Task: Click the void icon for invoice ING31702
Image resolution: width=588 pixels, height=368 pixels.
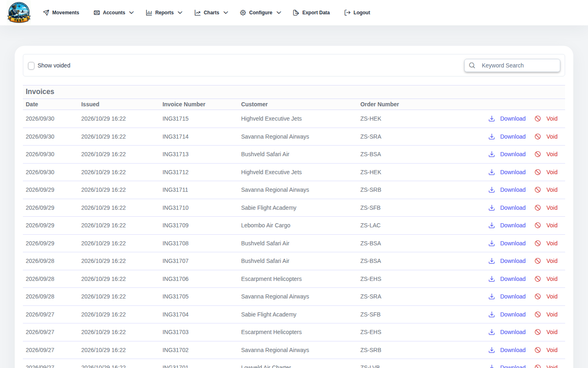Action: pos(538,350)
